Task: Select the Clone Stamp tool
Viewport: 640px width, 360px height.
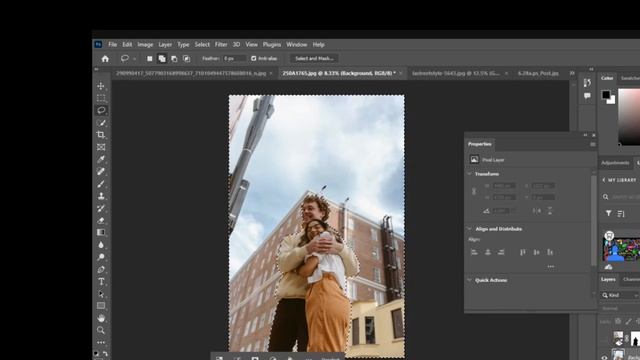Action: click(101, 196)
